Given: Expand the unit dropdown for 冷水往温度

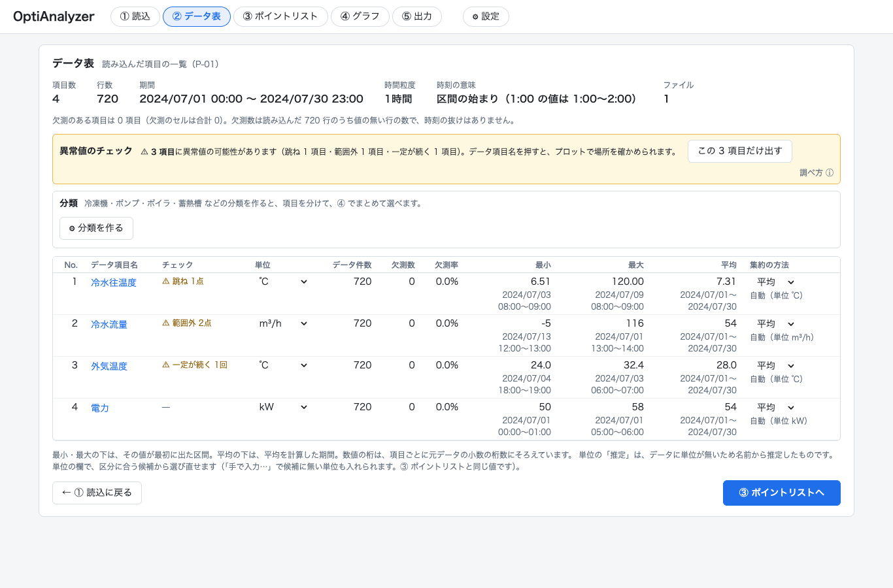Looking at the screenshot, I should 283,282.
